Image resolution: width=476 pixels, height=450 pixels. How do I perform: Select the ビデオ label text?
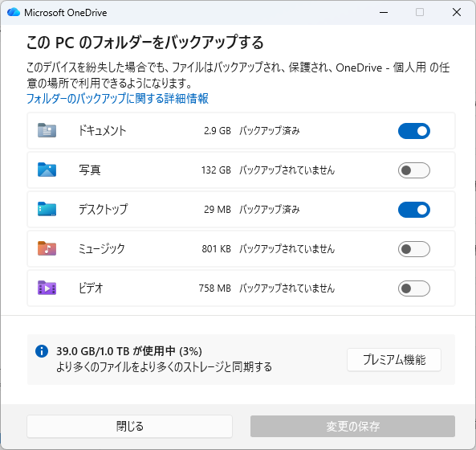point(91,288)
